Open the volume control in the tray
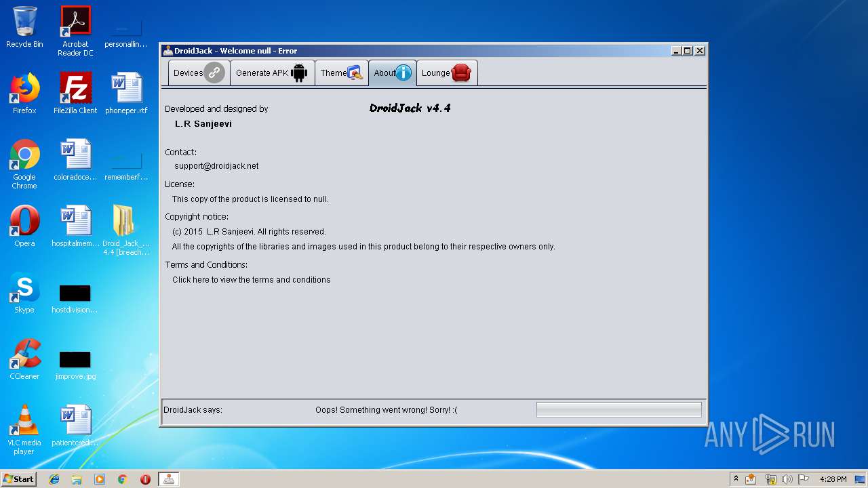This screenshot has height=488, width=868. pyautogui.click(x=787, y=479)
